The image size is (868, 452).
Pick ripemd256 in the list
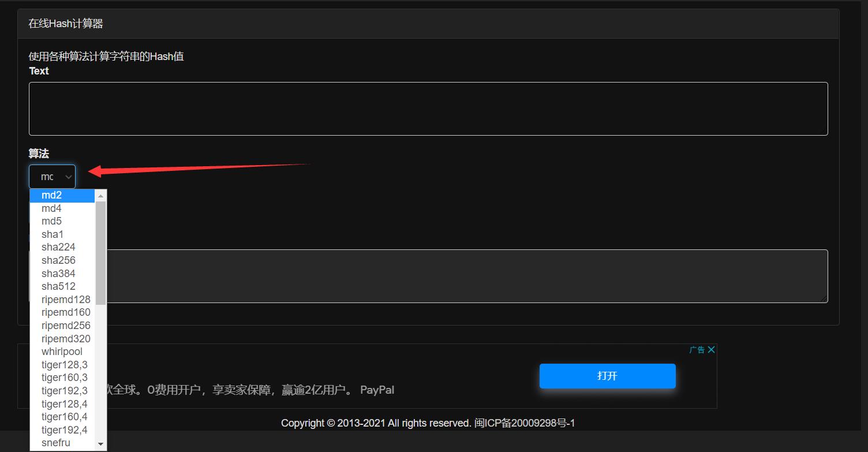click(x=62, y=326)
